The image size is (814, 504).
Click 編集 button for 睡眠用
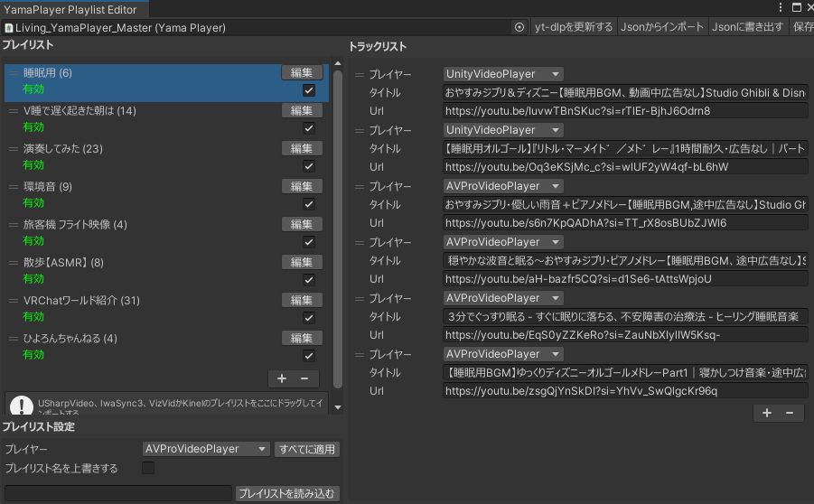coord(302,72)
